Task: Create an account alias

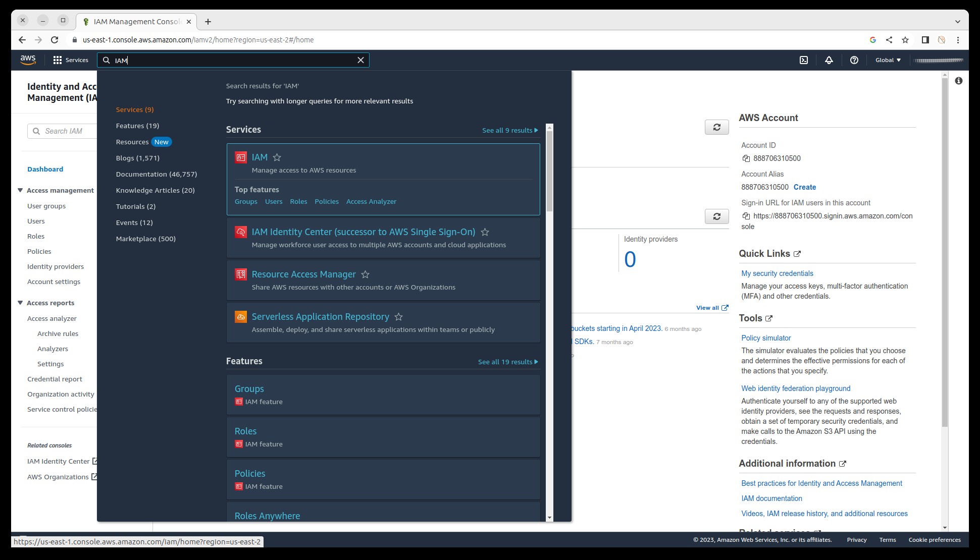Action: point(804,187)
